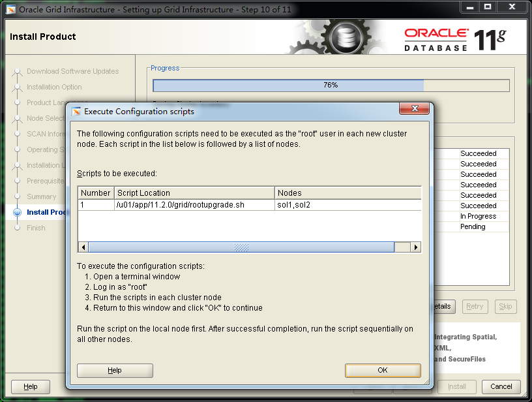Click the dialog's Oracle installer title icon
The height and width of the screenshot is (402, 532).
tap(76, 112)
